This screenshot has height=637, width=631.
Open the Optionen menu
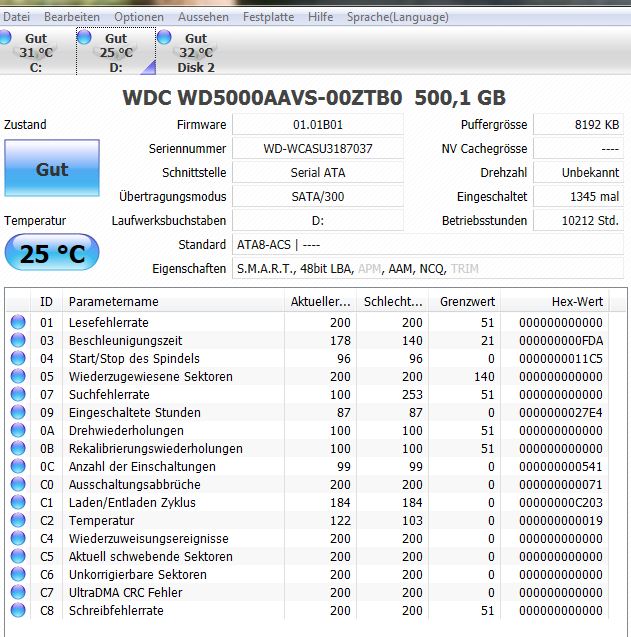[139, 17]
